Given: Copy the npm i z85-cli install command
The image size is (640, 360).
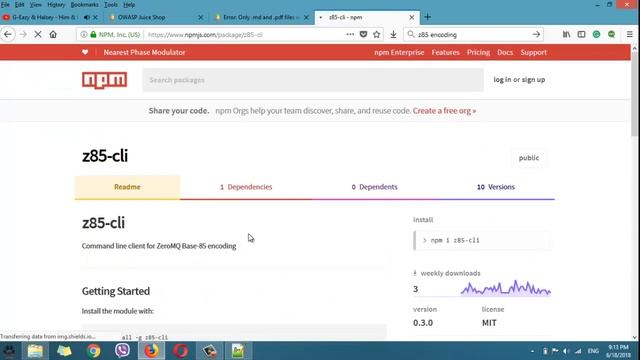Looking at the screenshot, I should point(482,240).
